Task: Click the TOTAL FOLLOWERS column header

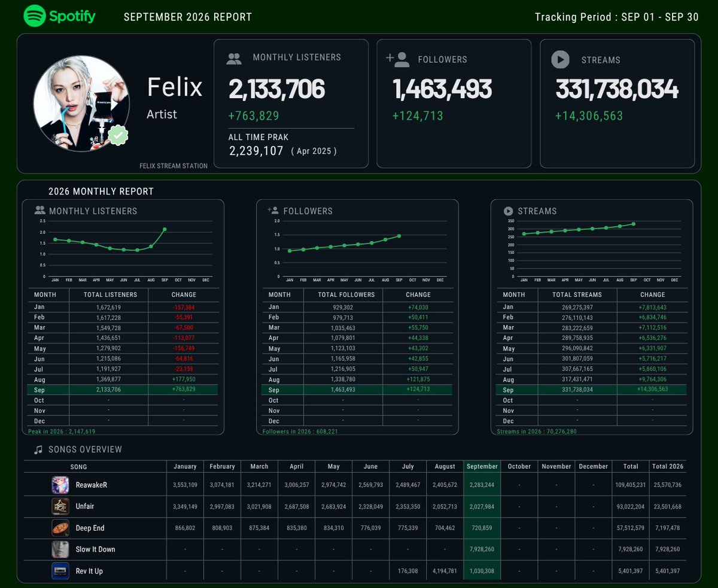Action: [346, 294]
